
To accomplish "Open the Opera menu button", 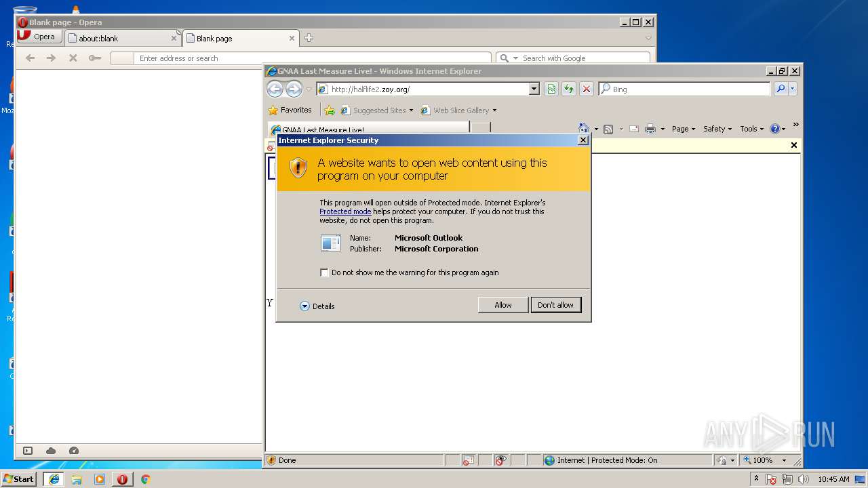I will click(x=39, y=37).
